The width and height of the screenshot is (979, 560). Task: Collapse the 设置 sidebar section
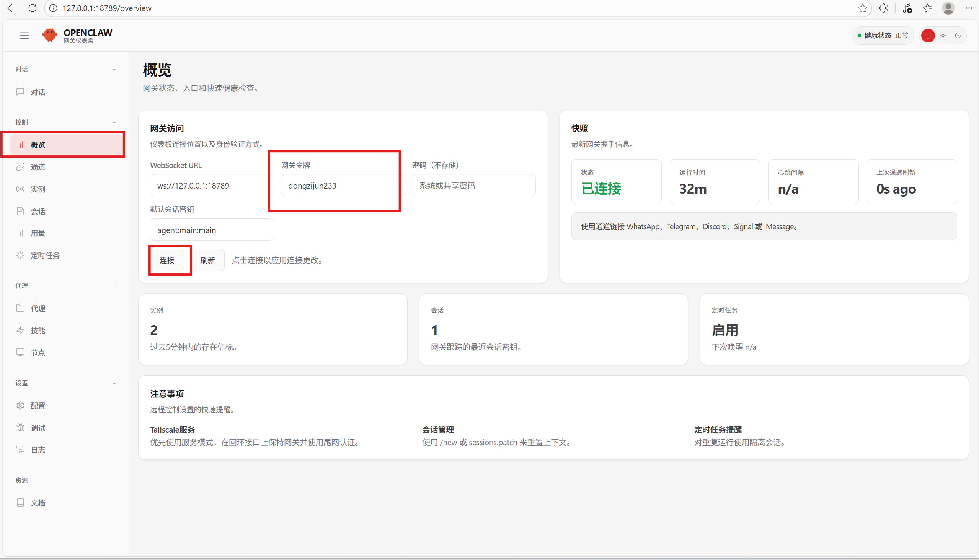click(114, 383)
